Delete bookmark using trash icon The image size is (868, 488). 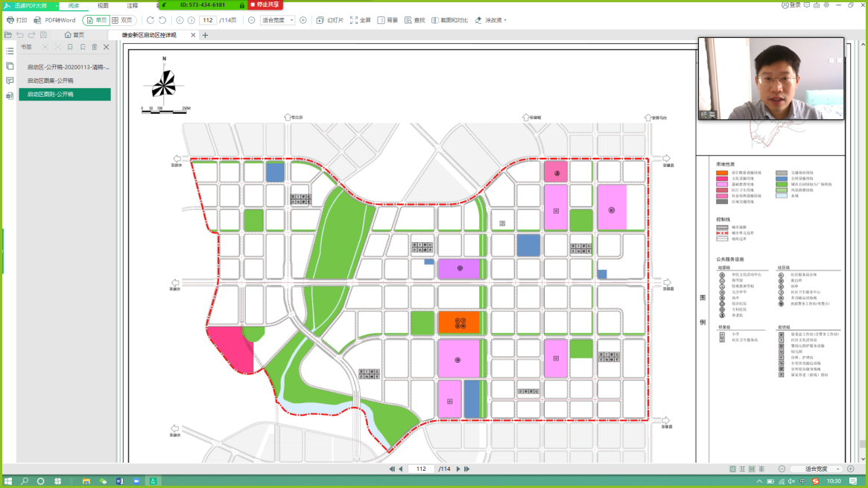pos(95,47)
